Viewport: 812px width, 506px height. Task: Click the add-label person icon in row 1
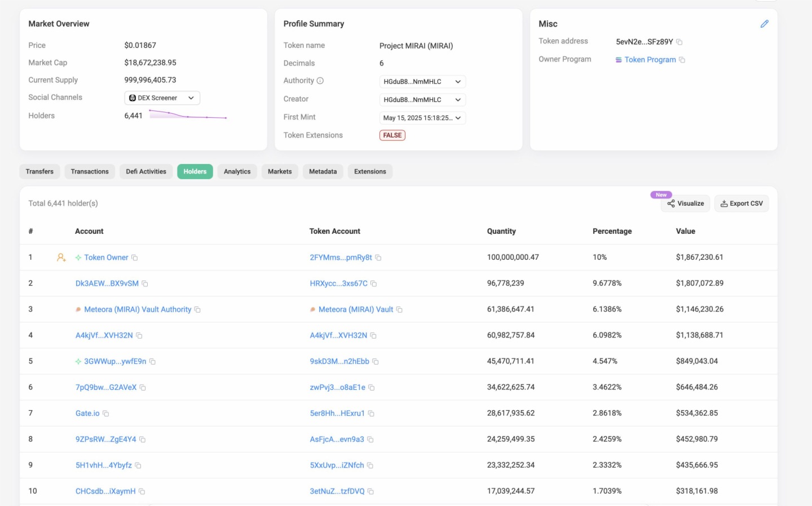pyautogui.click(x=61, y=258)
